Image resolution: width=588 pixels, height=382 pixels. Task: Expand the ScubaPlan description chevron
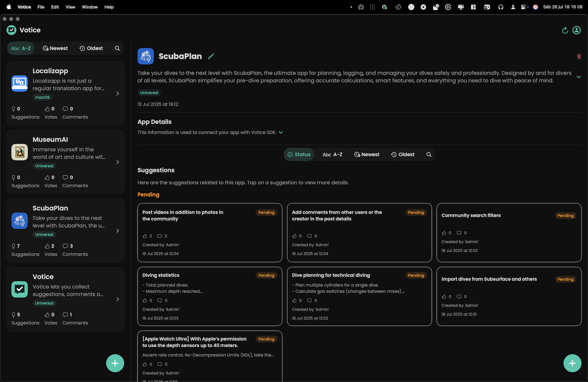tap(579, 77)
